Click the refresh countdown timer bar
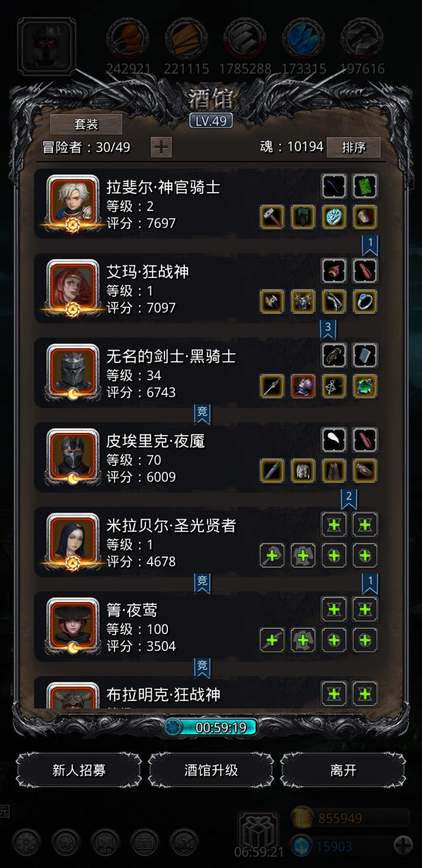This screenshot has height=868, width=422. coord(211,727)
